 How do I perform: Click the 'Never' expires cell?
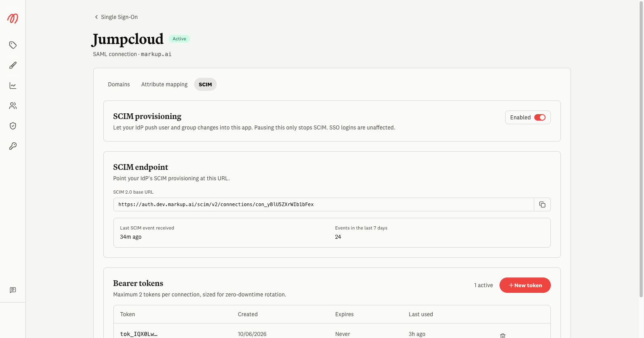click(x=343, y=334)
